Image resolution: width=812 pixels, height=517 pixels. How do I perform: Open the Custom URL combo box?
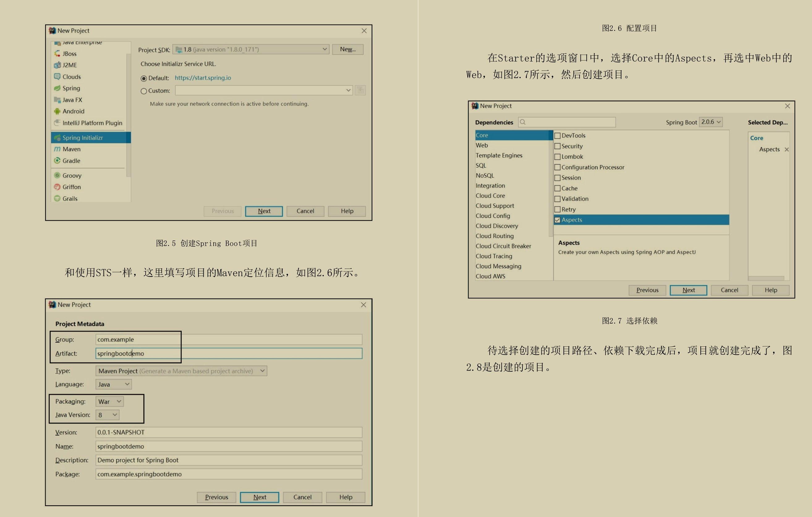(264, 90)
